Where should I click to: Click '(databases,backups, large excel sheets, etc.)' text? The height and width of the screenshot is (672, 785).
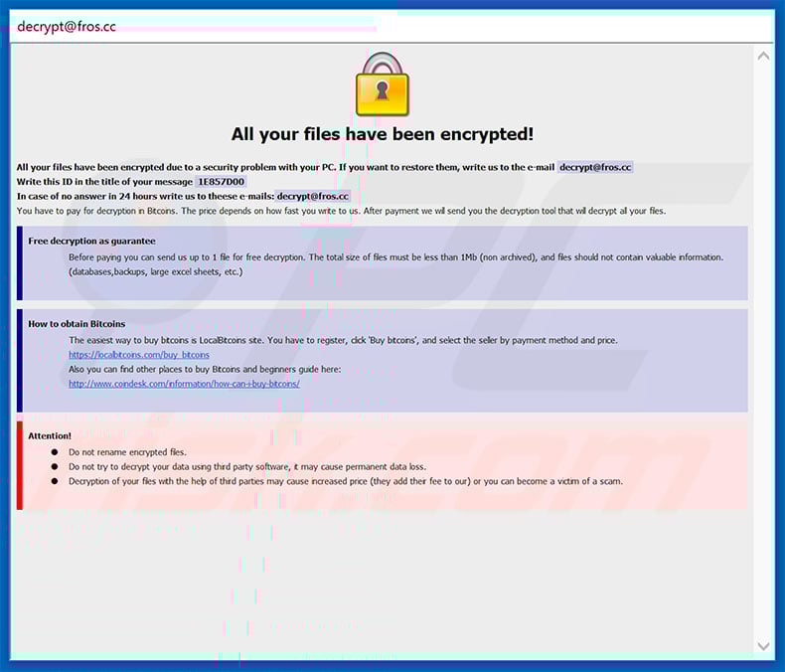point(156,272)
